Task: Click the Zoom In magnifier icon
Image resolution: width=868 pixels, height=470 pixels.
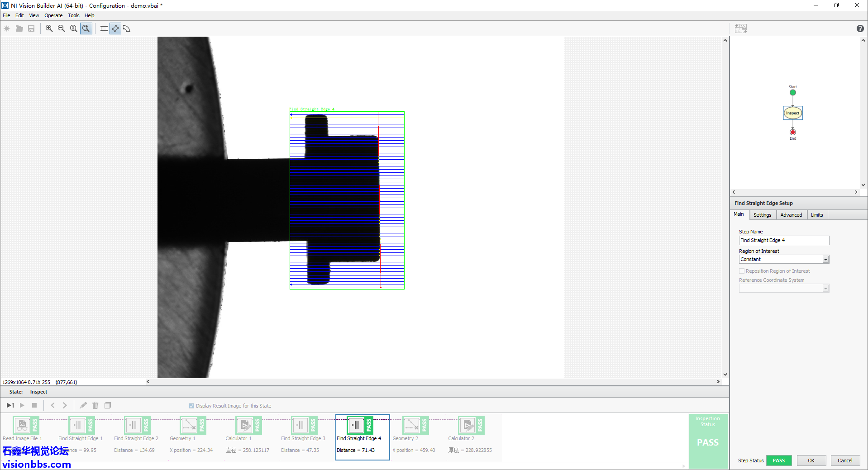Action: click(x=49, y=28)
